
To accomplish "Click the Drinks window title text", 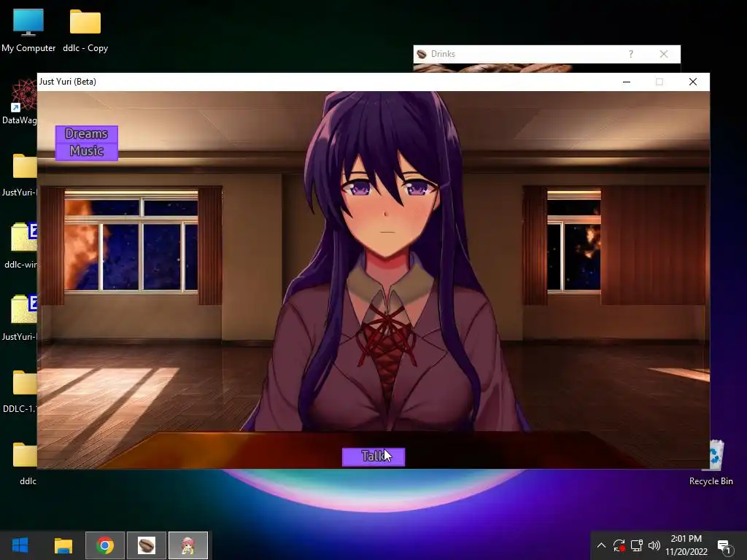I will [443, 54].
